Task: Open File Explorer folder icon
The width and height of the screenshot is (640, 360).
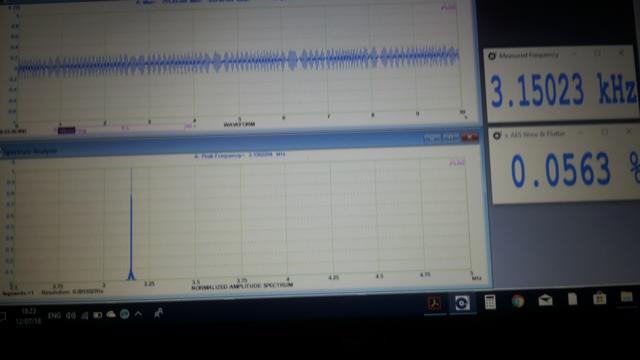Action: (627, 297)
